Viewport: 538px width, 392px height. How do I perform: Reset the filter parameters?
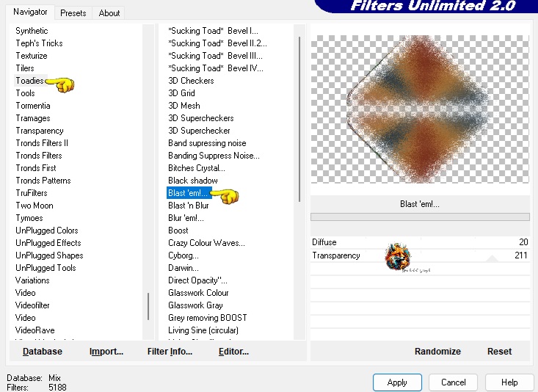pyautogui.click(x=499, y=352)
